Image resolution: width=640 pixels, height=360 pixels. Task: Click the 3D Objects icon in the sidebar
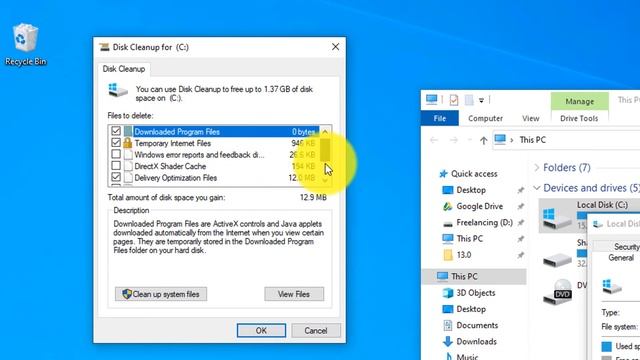pos(448,293)
